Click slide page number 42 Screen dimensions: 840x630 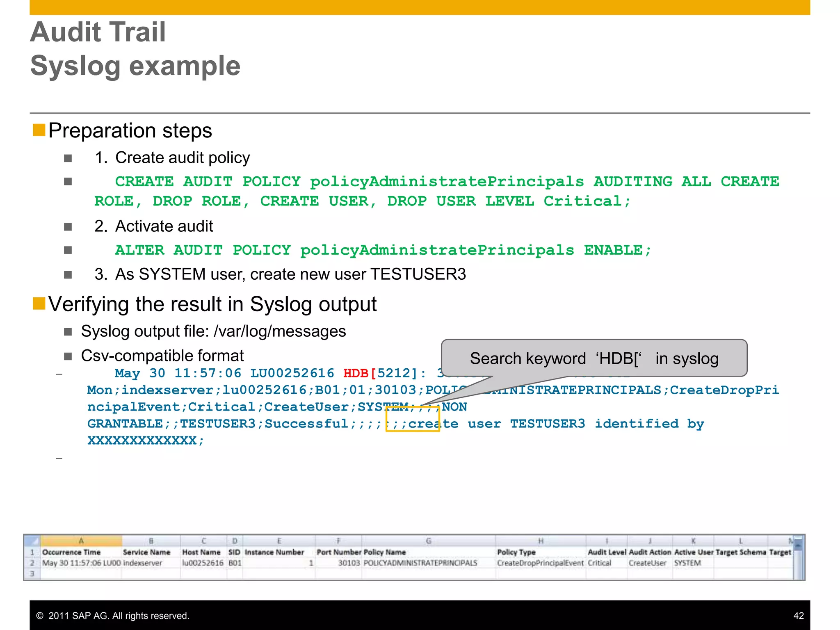click(799, 616)
